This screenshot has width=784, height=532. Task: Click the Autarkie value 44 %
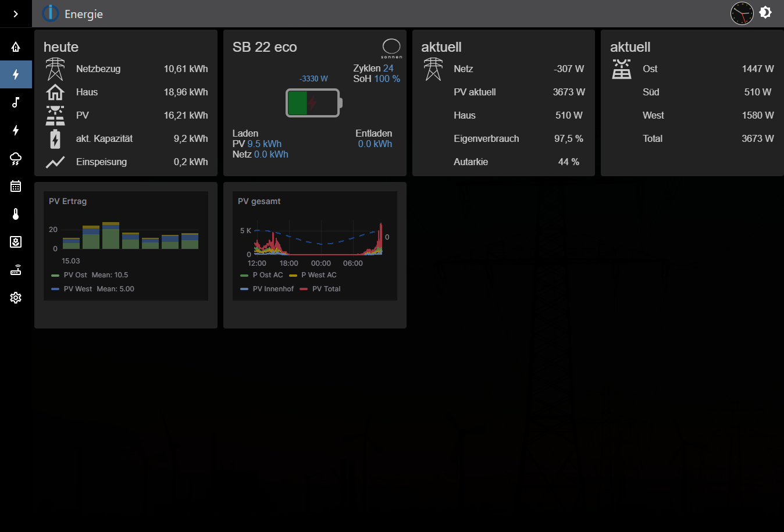coord(569,162)
